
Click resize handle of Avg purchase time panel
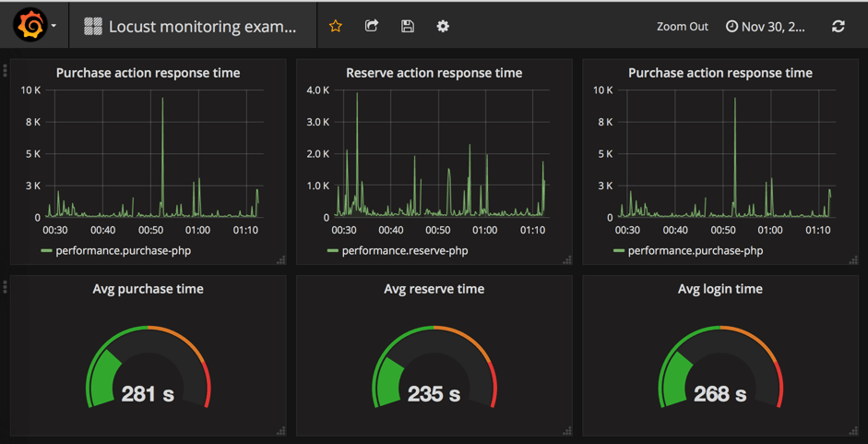(280, 430)
